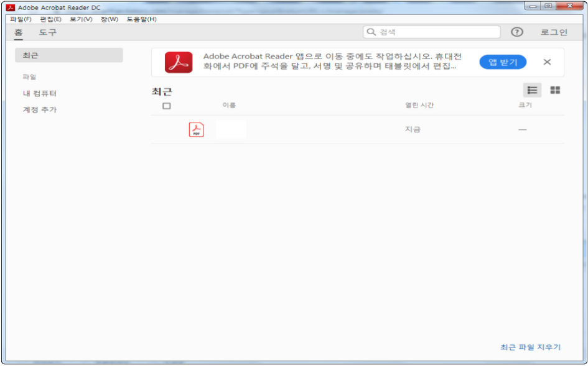Click the magnifier search icon

[x=371, y=32]
